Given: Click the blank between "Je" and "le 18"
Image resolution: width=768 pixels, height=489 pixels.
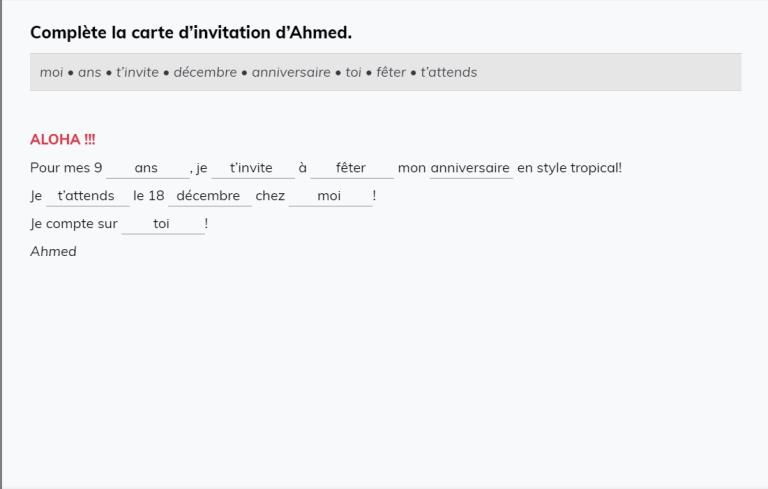Looking at the screenshot, I should (x=87, y=196).
